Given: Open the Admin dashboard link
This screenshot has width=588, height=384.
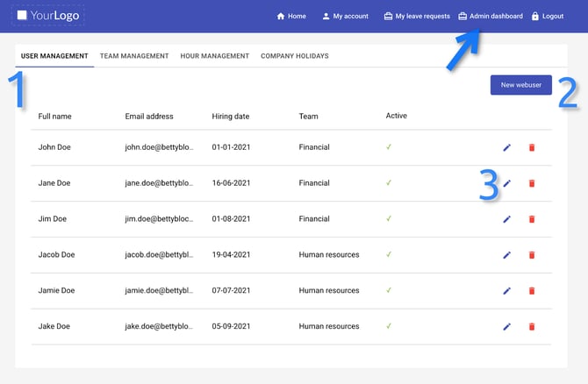Looking at the screenshot, I should [490, 16].
